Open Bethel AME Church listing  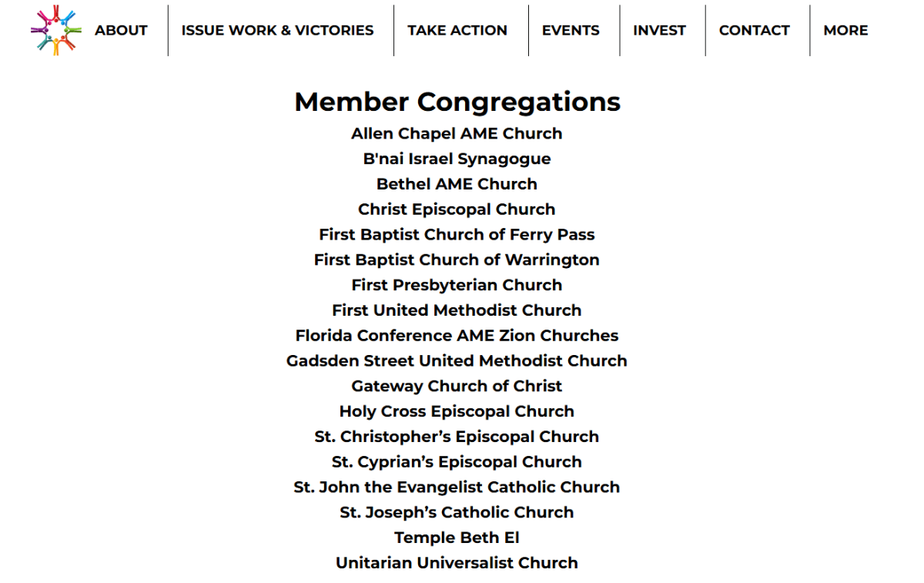[x=457, y=184]
